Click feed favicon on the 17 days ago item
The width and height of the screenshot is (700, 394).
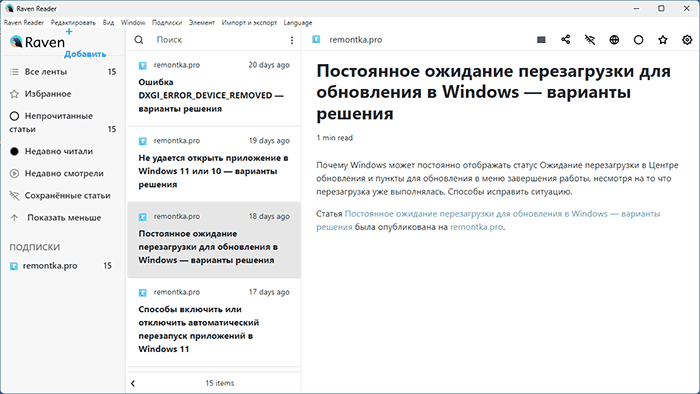143,293
